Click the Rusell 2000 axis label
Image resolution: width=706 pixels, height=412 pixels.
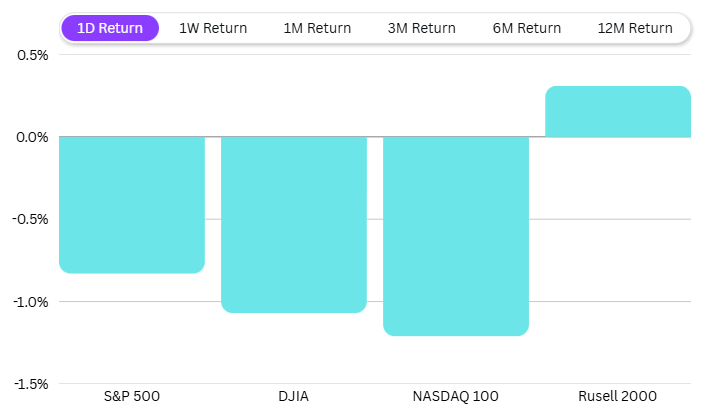coord(618,396)
